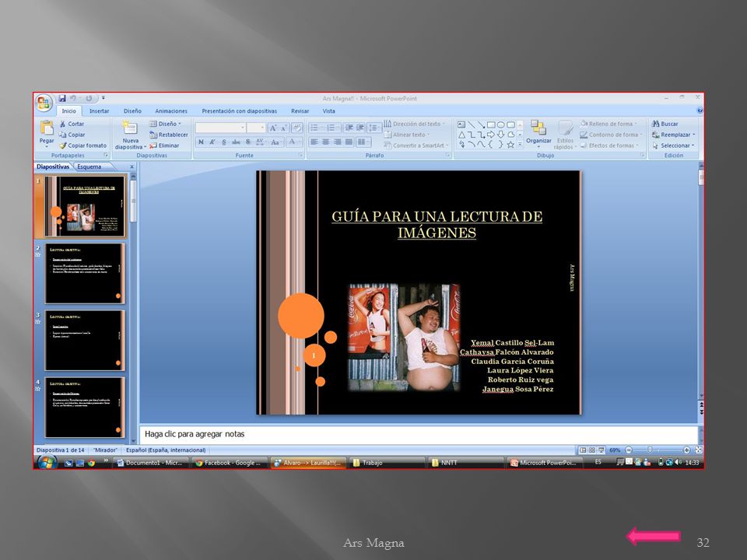Screen dimensions: 747x560
Task: Click the Nueva diapositiva slide icon
Action: (x=130, y=128)
